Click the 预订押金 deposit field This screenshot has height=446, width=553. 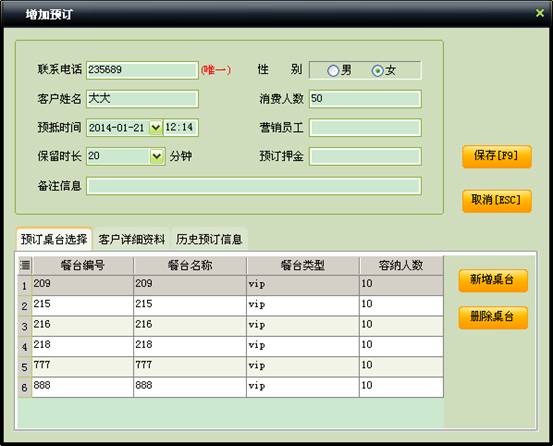tap(365, 157)
